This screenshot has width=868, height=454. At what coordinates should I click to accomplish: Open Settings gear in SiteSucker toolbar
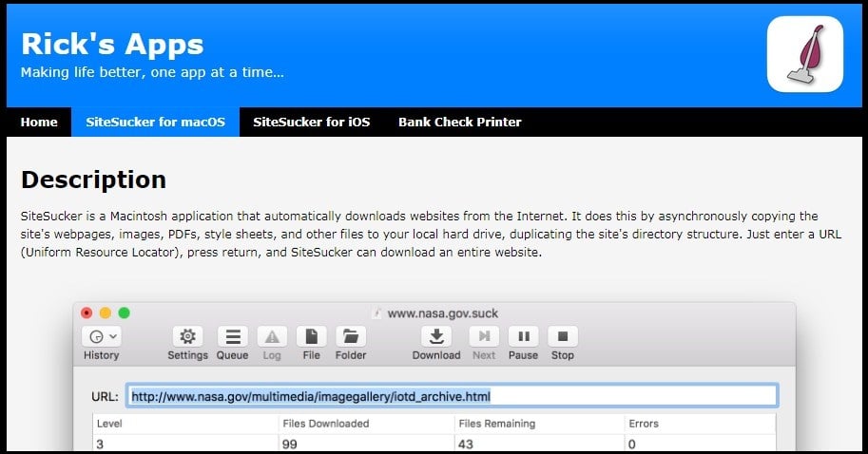click(187, 336)
